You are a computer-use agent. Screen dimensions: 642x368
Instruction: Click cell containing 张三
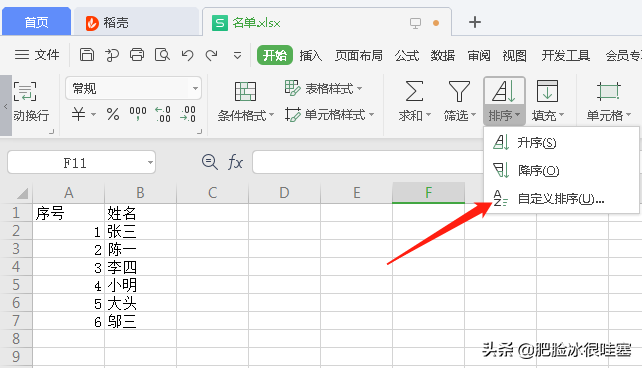pyautogui.click(x=140, y=231)
